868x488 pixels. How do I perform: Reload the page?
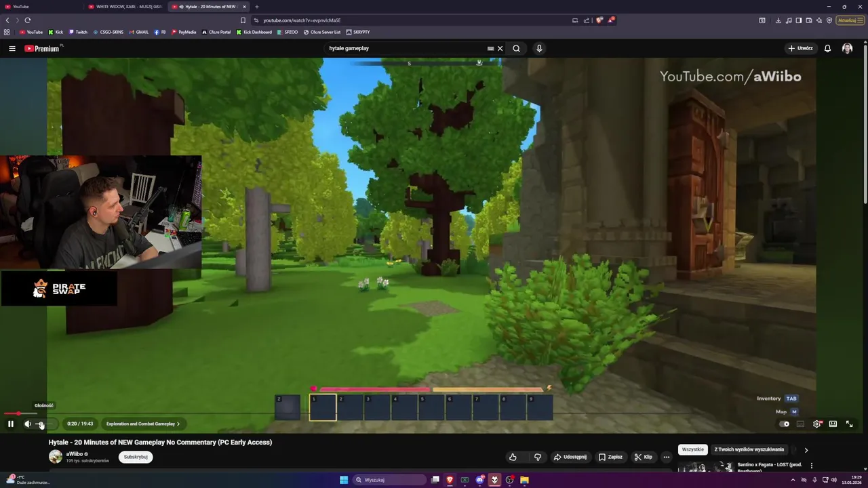[x=28, y=20]
